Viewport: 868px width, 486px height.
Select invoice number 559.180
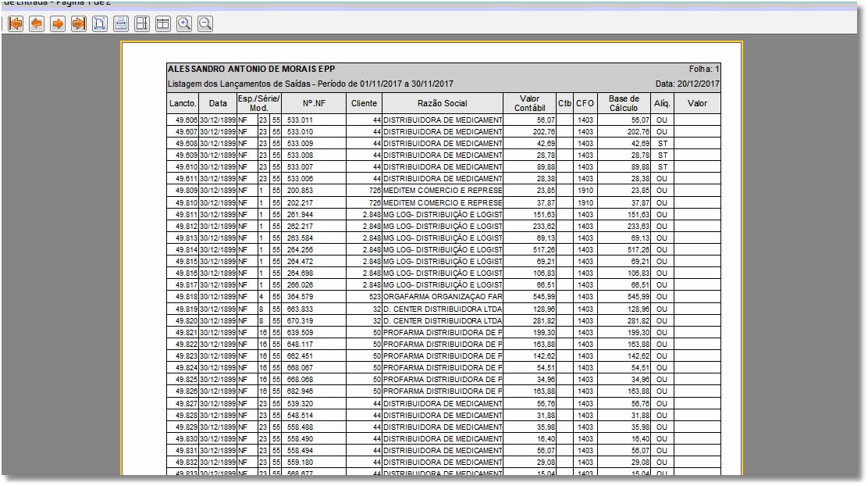(300, 463)
